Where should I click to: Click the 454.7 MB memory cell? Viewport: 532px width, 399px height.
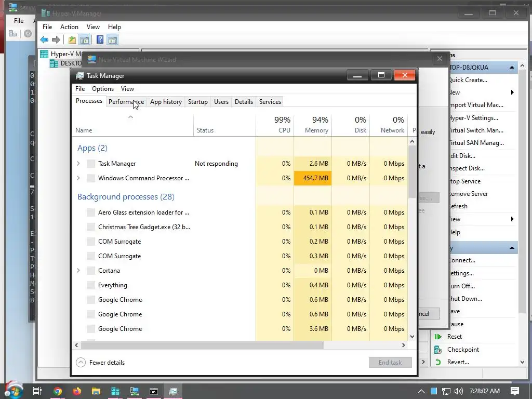[x=313, y=178]
